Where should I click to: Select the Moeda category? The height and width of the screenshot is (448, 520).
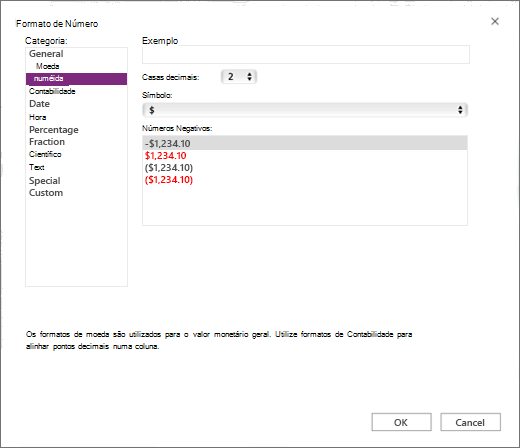pyautogui.click(x=48, y=66)
